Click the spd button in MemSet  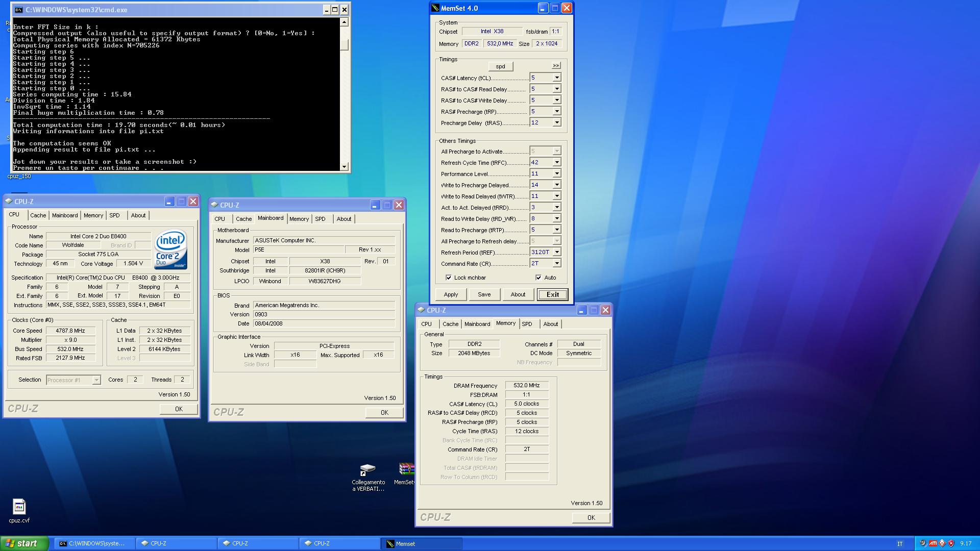(500, 66)
